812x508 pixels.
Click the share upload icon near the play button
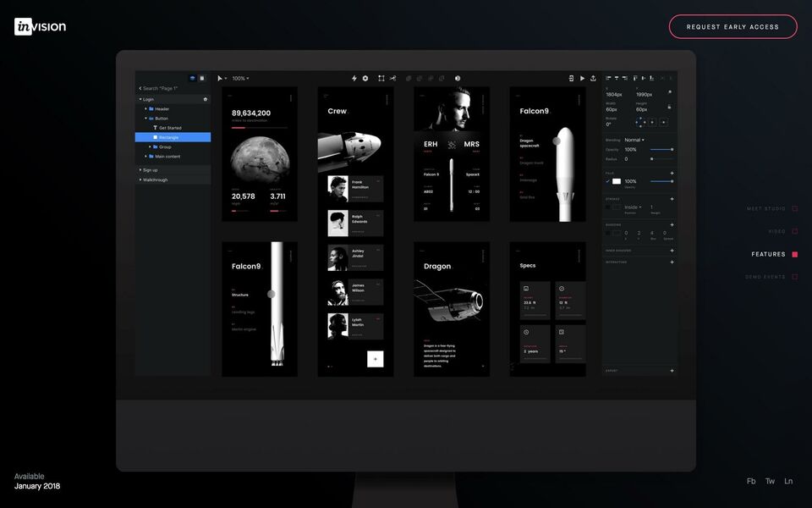pyautogui.click(x=594, y=77)
